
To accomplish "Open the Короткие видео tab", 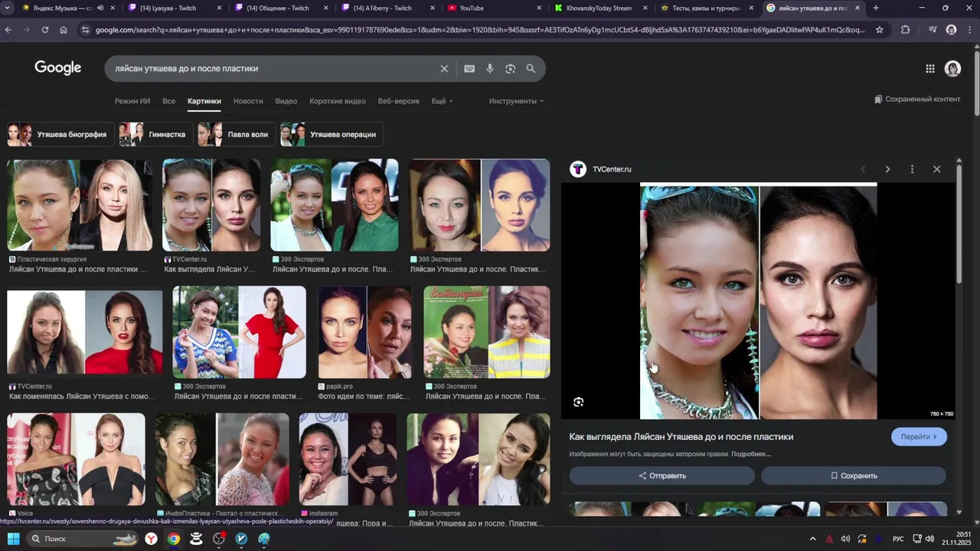I will pos(338,101).
